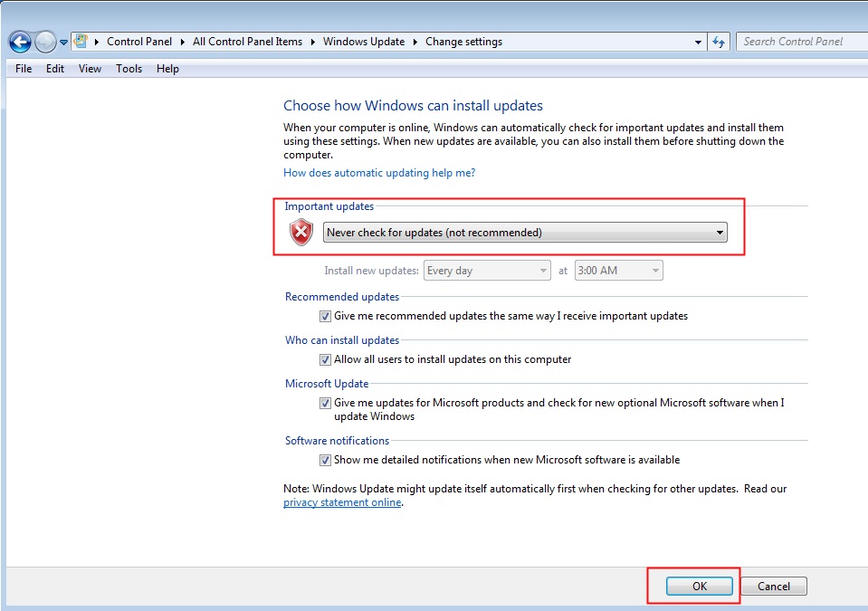Toggle 'Allow all users to install updates' checkbox
This screenshot has height=611, width=868.
(x=326, y=359)
